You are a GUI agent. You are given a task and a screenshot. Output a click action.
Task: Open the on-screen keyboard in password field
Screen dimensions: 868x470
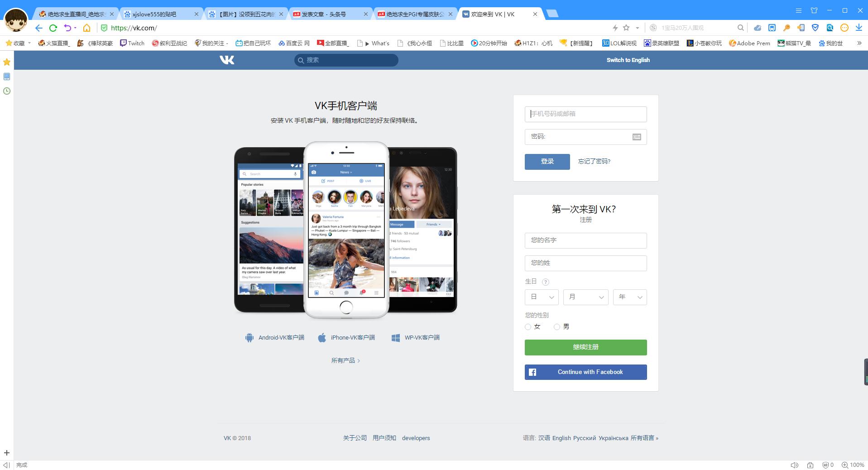click(x=636, y=137)
